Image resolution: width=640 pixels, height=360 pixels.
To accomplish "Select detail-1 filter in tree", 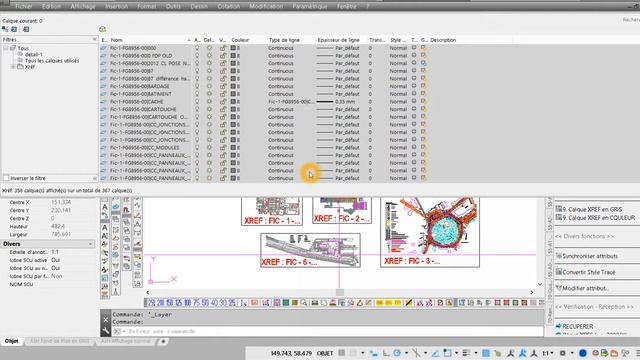I will tap(33, 54).
